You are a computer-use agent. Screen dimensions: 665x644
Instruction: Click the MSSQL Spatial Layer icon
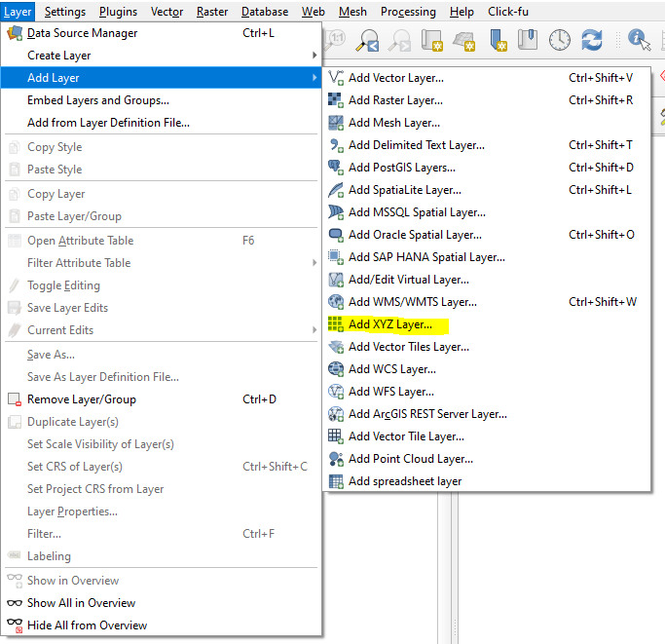336,212
